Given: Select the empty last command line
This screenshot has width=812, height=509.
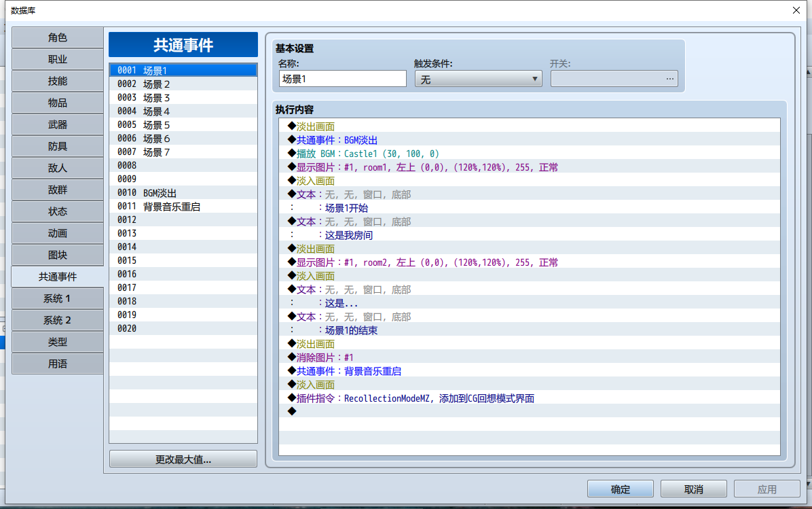Looking at the screenshot, I should tap(530, 412).
